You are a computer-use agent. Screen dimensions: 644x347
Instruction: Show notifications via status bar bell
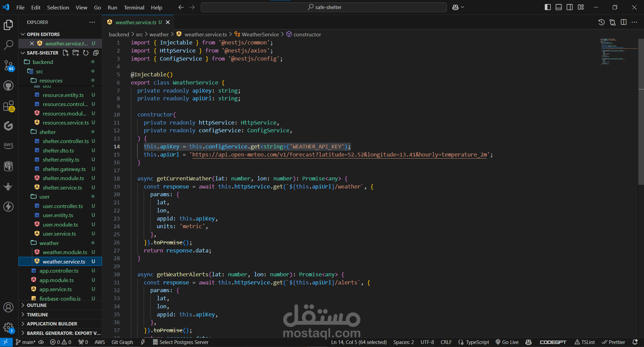click(635, 342)
